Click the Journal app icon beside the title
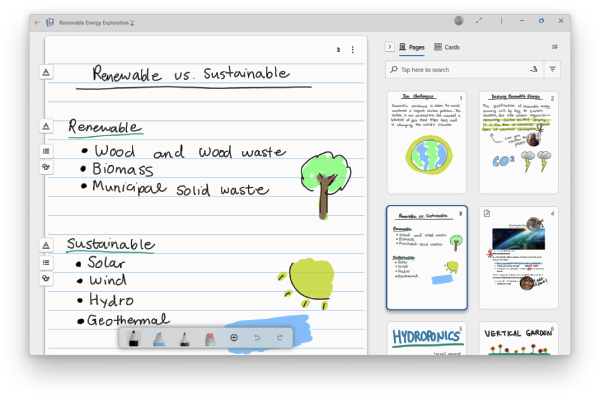600x399 pixels. [50, 23]
